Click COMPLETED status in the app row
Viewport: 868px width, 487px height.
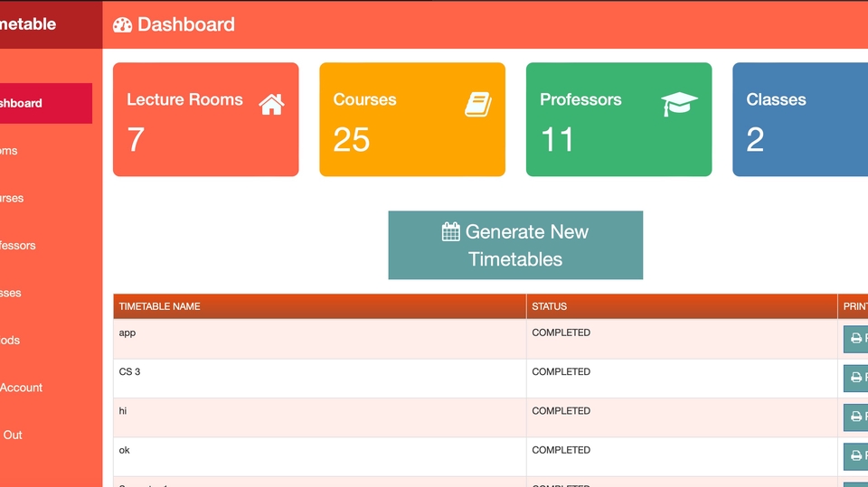click(561, 332)
